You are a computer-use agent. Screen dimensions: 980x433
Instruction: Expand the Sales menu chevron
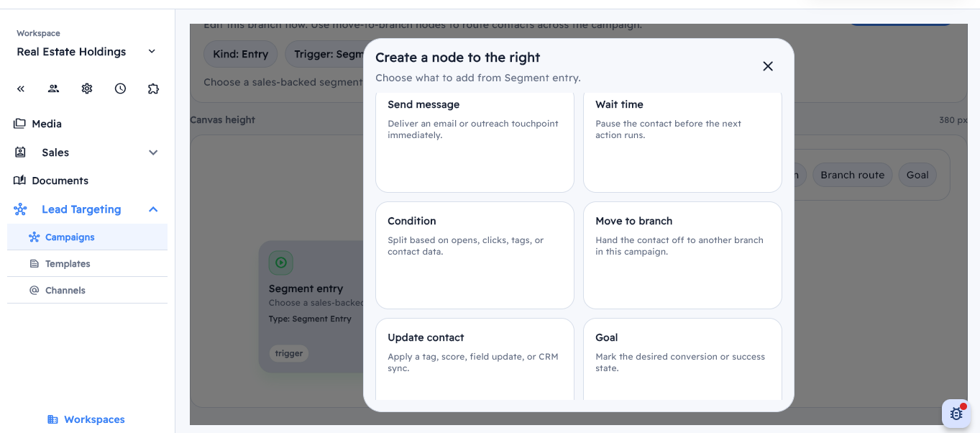click(153, 152)
